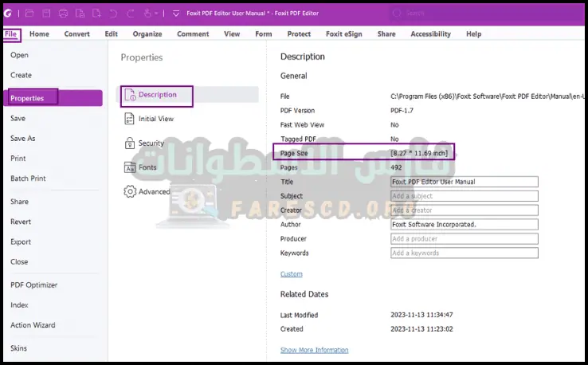Select the Initial View page icon
The height and width of the screenshot is (365, 588).
131,119
